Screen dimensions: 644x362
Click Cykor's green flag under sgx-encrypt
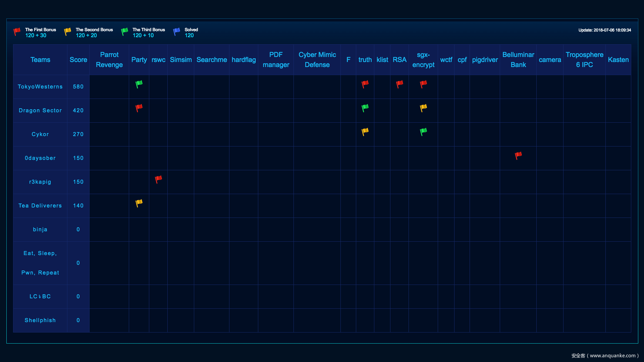tap(423, 132)
